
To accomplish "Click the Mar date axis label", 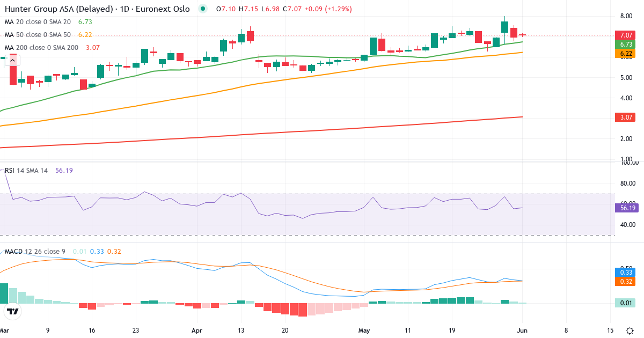I will coord(5,330).
